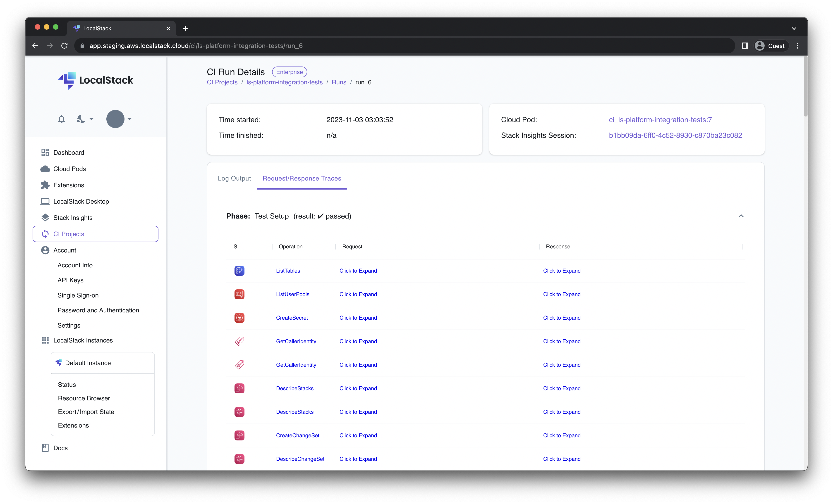Open Single Sign-on settings

pos(78,295)
